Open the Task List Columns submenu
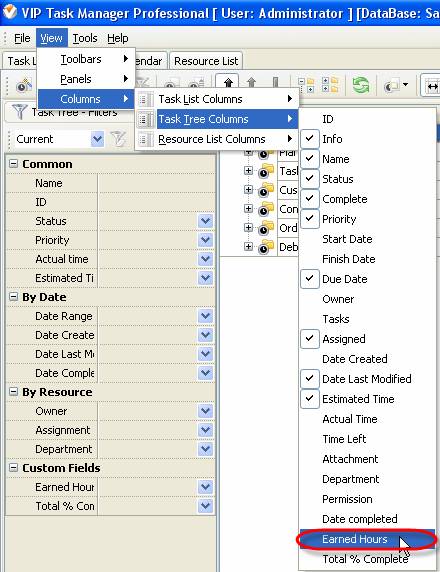The image size is (440, 572). 217,99
